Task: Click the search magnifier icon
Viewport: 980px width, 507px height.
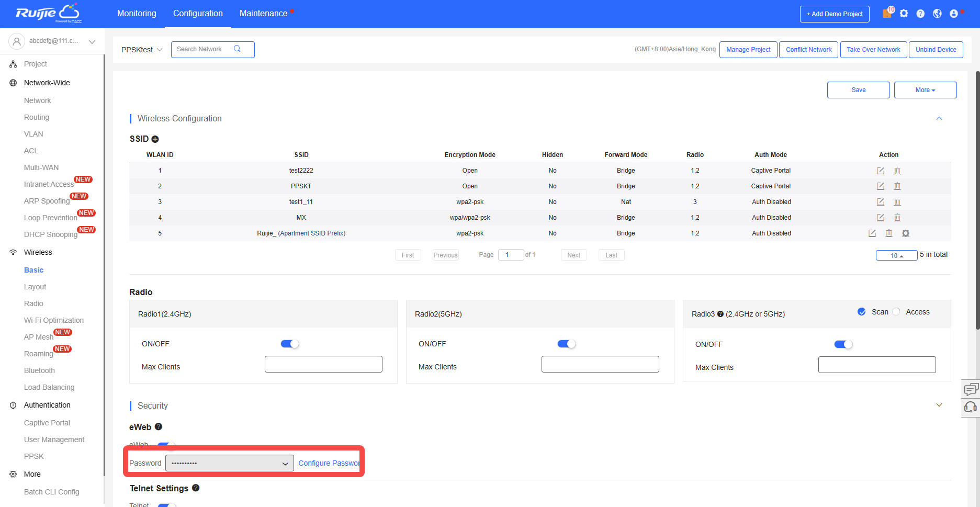Action: click(237, 49)
